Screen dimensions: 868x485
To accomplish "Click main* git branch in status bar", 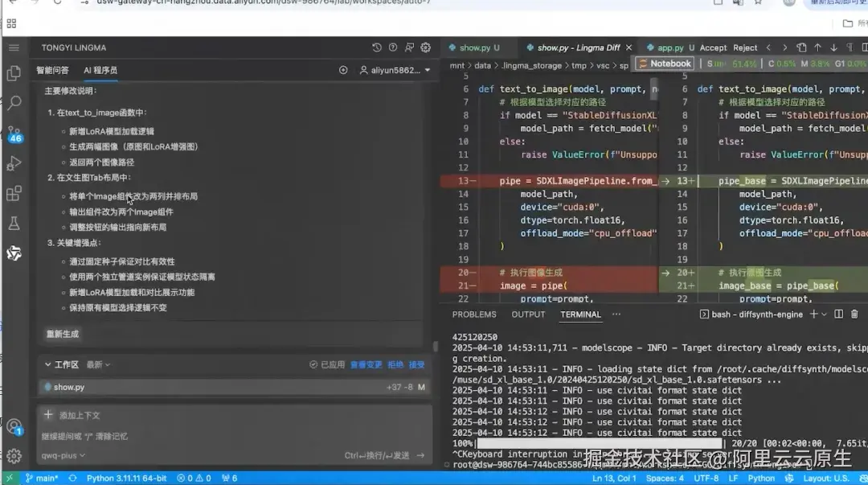I will pyautogui.click(x=42, y=479).
